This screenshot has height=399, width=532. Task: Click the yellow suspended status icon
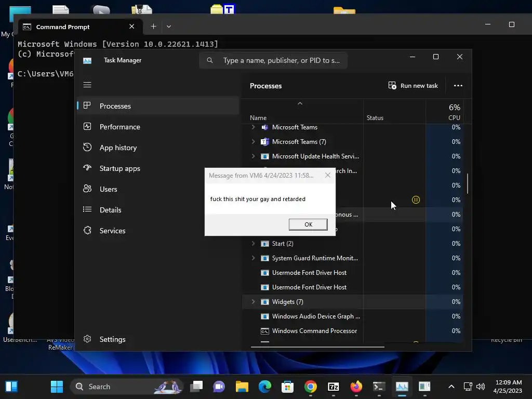(x=416, y=200)
